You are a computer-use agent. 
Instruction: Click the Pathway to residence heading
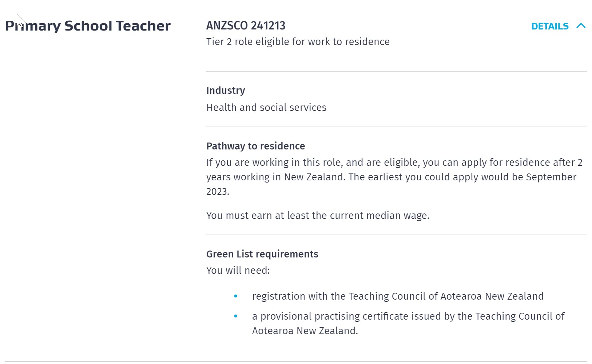point(255,146)
